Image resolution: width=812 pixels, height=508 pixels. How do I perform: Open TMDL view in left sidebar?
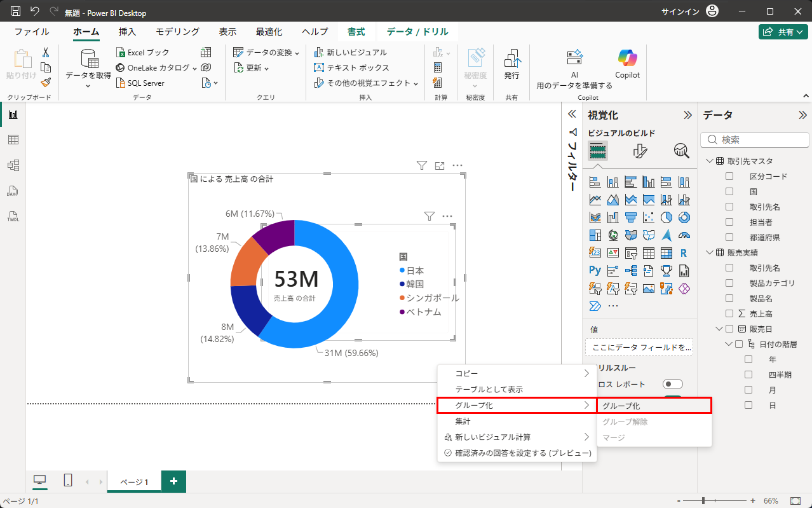point(13,216)
